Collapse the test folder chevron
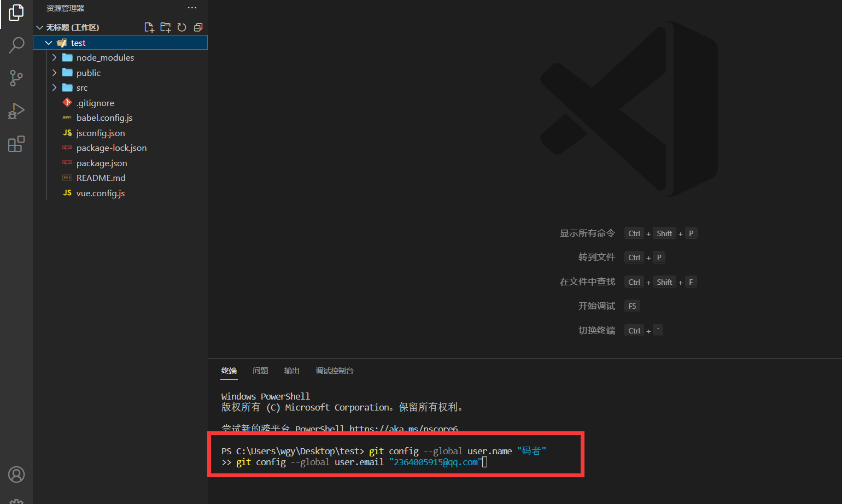Viewport: 842px width, 504px height. (49, 43)
